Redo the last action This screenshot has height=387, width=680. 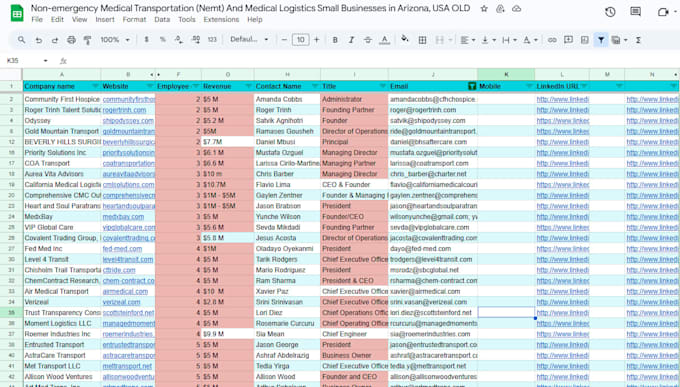tap(55, 40)
